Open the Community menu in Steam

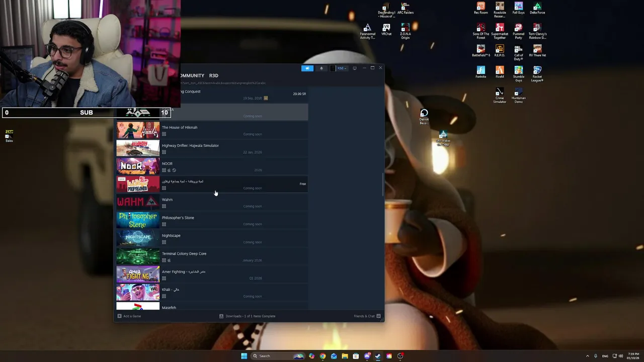point(192,75)
